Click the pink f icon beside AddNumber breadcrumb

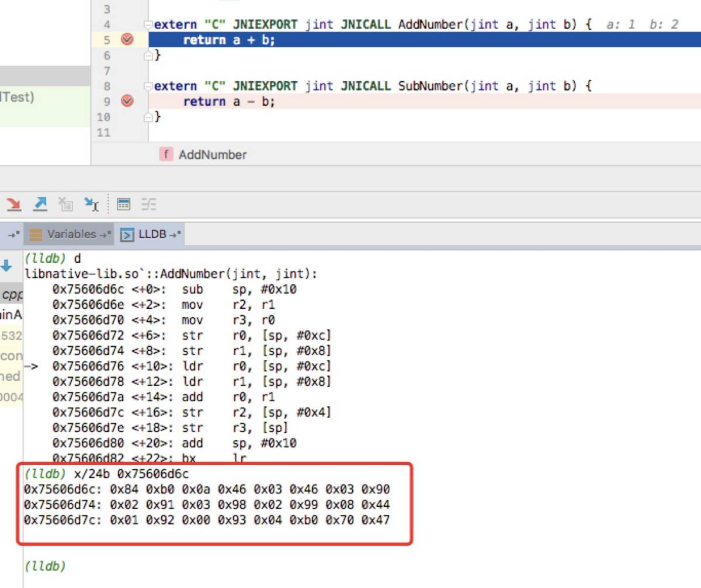pos(166,154)
